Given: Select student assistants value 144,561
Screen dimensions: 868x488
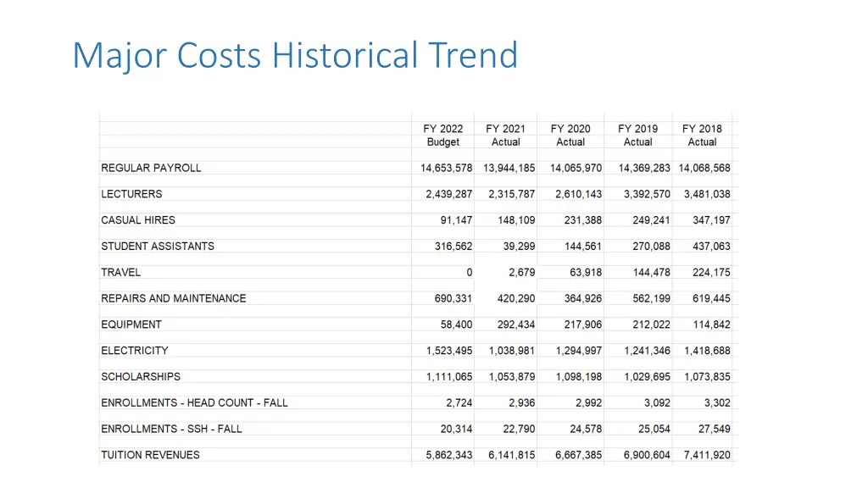Looking at the screenshot, I should (583, 246).
